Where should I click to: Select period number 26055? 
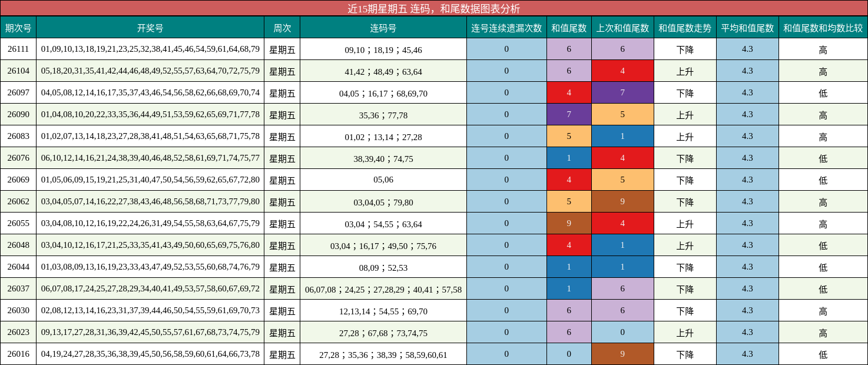[x=18, y=224]
